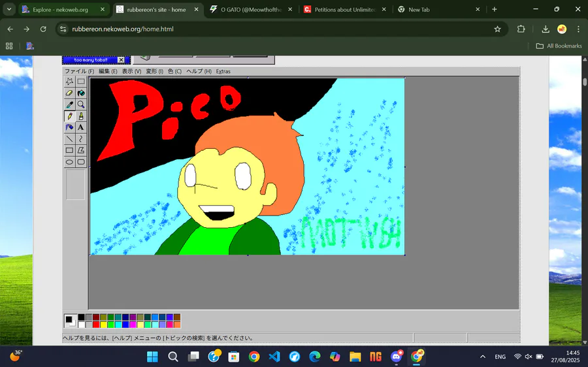This screenshot has width=588, height=367.
Task: Show hidden system tray icons
Action: tap(483, 357)
